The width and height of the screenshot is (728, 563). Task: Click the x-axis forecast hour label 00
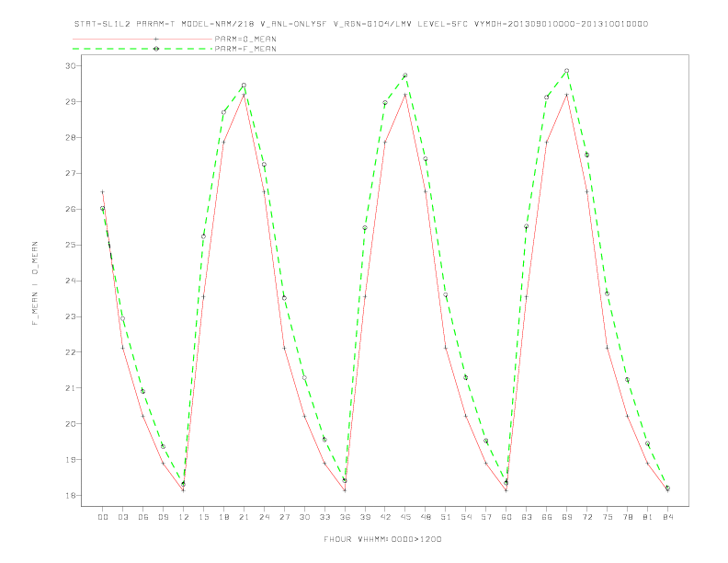click(103, 517)
